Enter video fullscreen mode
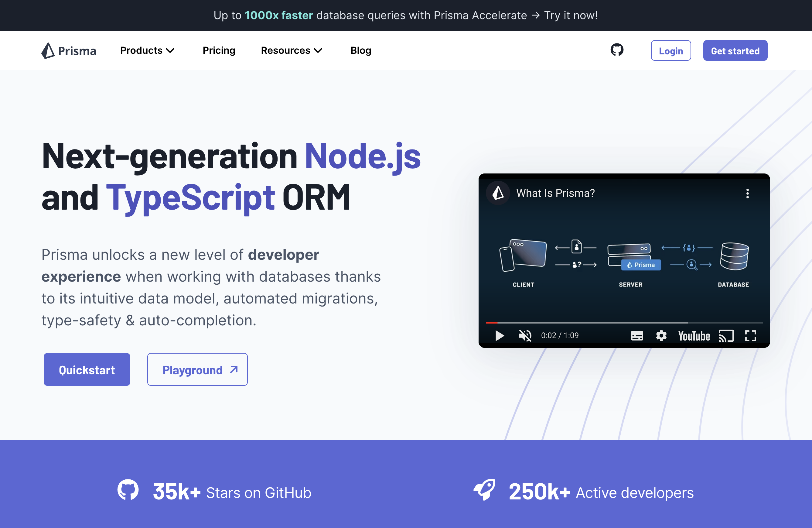The height and width of the screenshot is (528, 812). click(751, 336)
